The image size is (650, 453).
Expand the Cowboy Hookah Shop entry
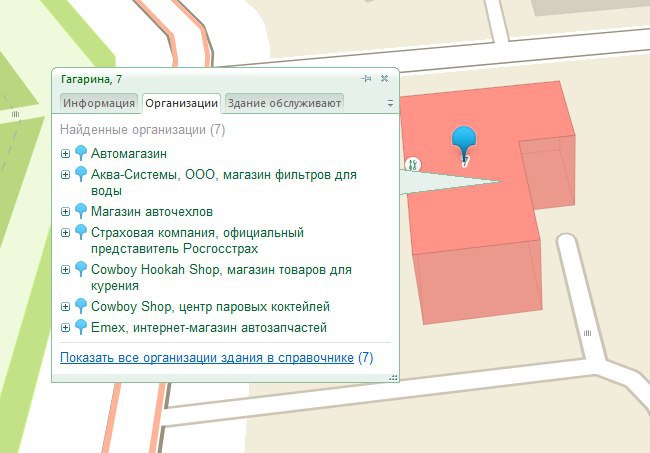coord(65,270)
